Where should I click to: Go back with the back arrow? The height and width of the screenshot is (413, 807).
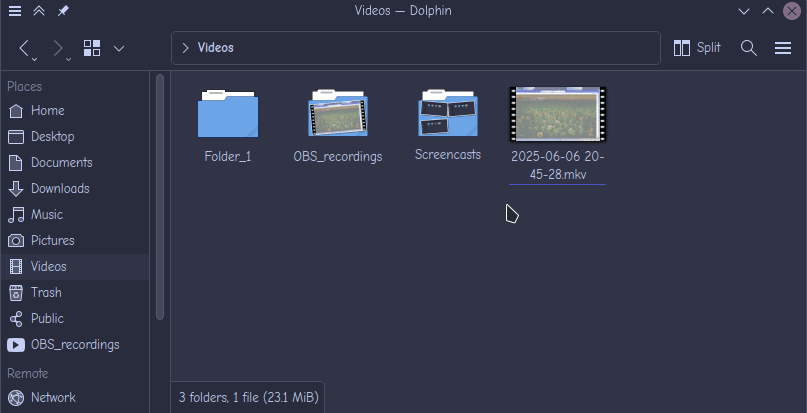pyautogui.click(x=25, y=48)
